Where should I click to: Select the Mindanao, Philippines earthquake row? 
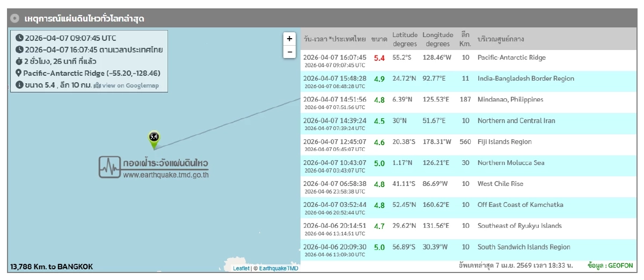[467, 102]
